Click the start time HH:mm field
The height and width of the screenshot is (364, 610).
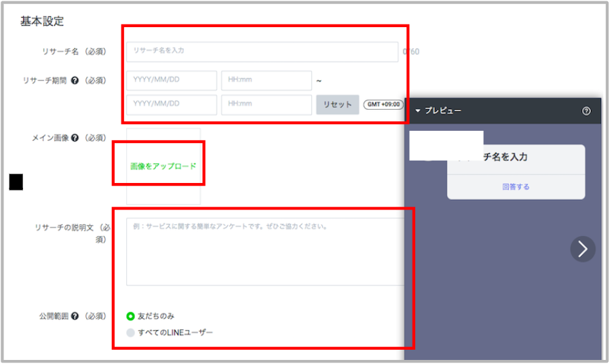tap(267, 81)
